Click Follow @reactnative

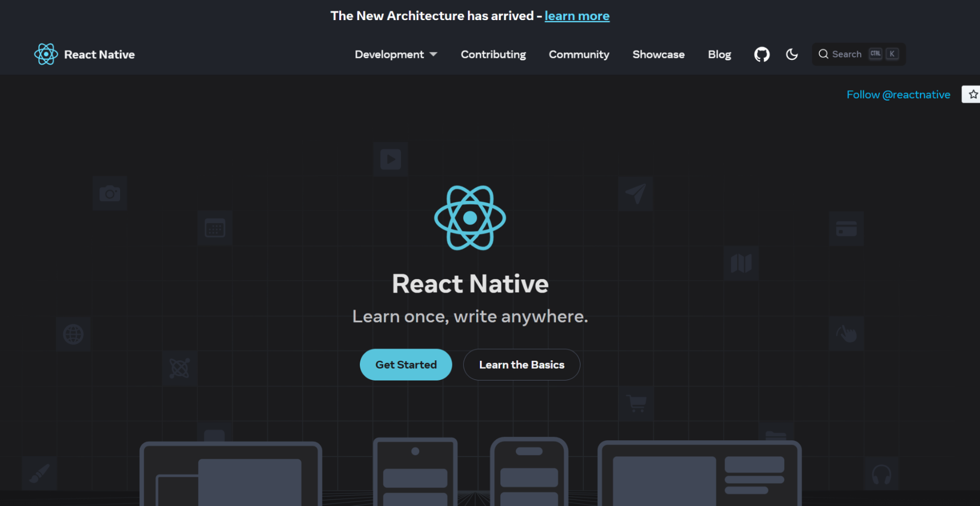click(898, 94)
